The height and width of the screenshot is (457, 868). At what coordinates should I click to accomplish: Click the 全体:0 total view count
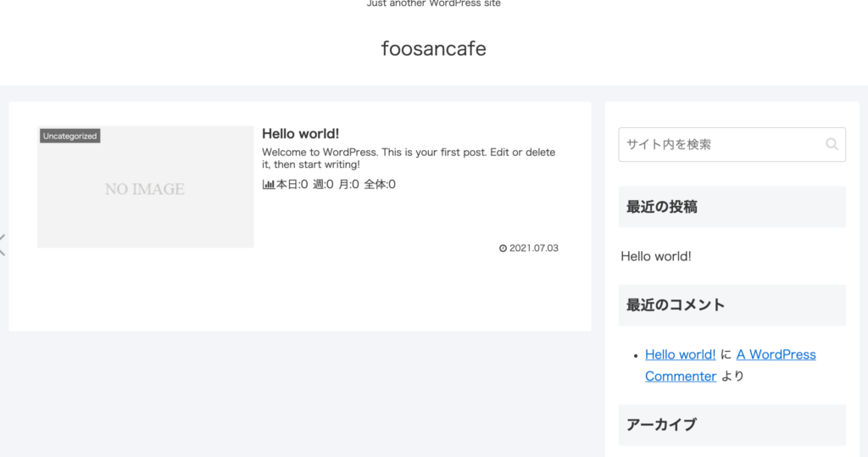[x=380, y=184]
